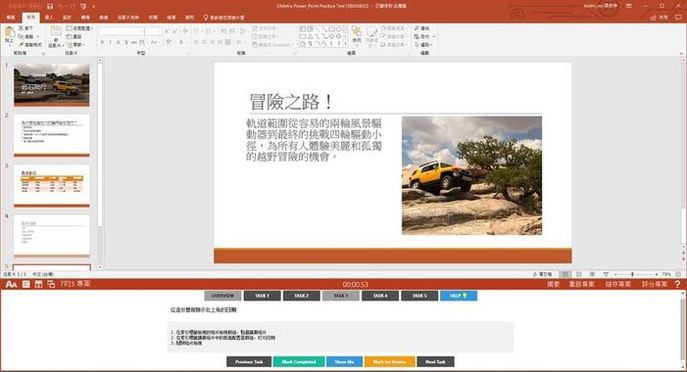Image resolution: width=687 pixels, height=372 pixels.
Task: Click the Aa text size icon in task bar
Action: coord(11,284)
